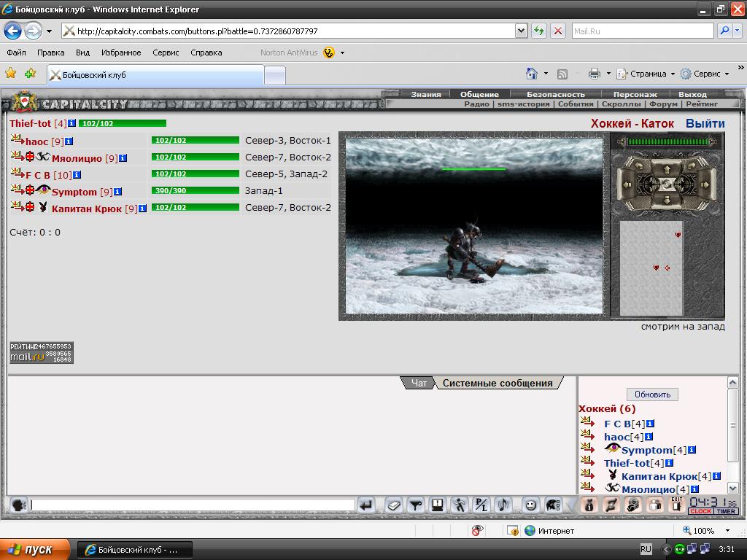This screenshot has height=560, width=747.
Task: Click the red stop loading button
Action: (558, 31)
